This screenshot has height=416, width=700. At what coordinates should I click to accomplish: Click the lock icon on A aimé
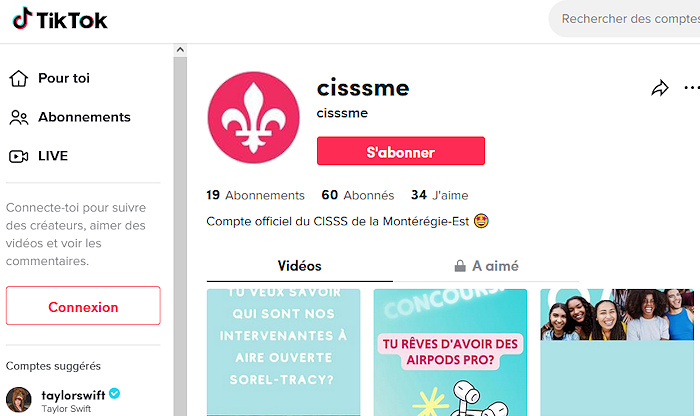[460, 266]
